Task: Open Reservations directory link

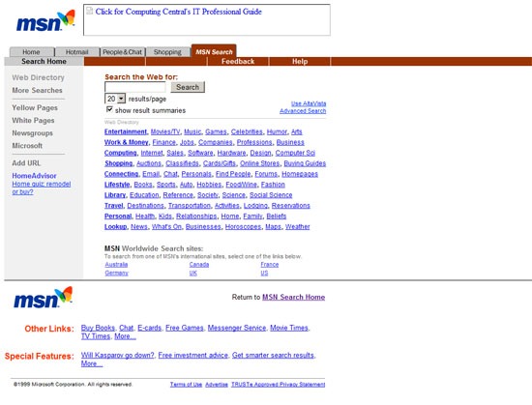Action: [291, 205]
